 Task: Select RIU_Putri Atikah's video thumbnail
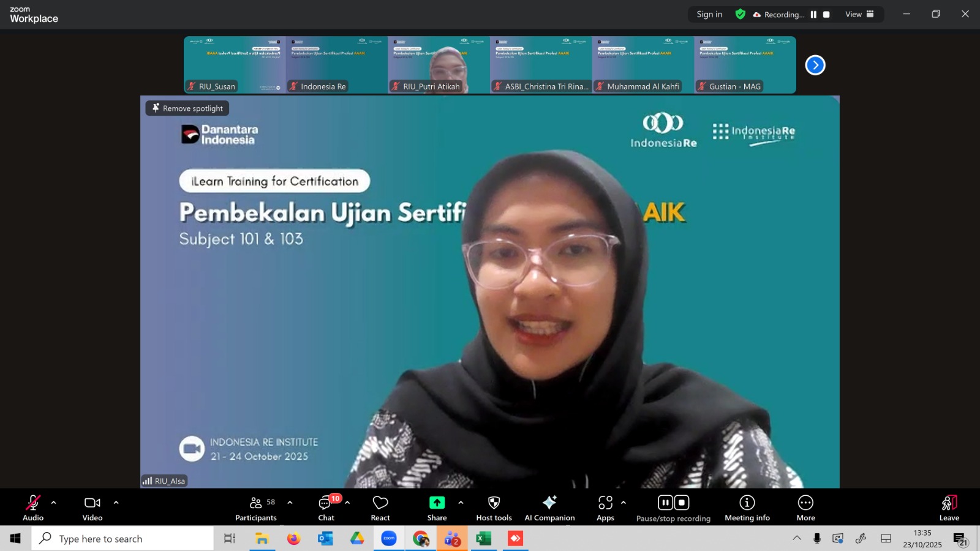coord(439,65)
